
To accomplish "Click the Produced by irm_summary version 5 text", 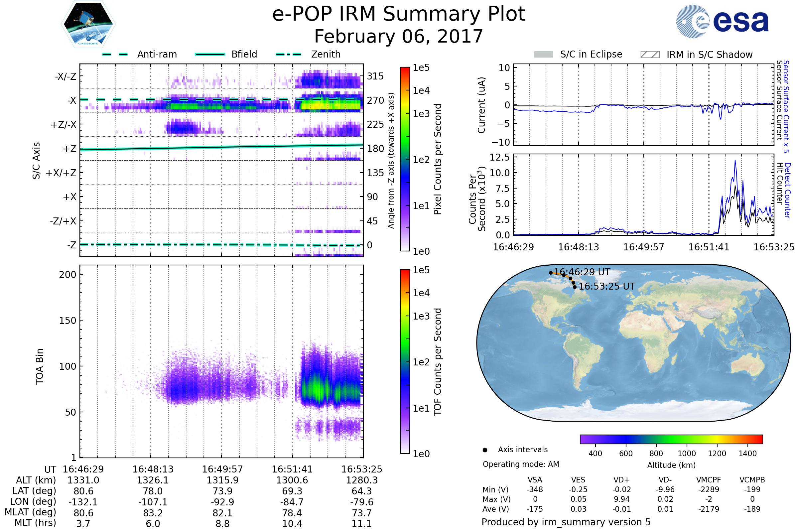I will (x=566, y=522).
